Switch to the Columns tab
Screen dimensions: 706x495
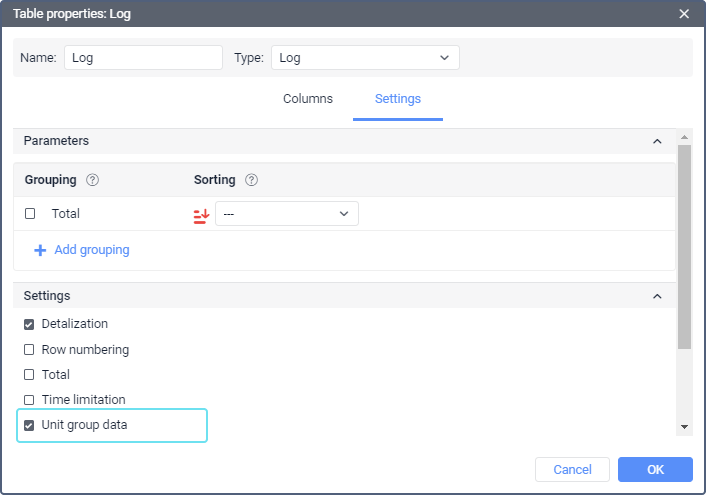point(308,99)
